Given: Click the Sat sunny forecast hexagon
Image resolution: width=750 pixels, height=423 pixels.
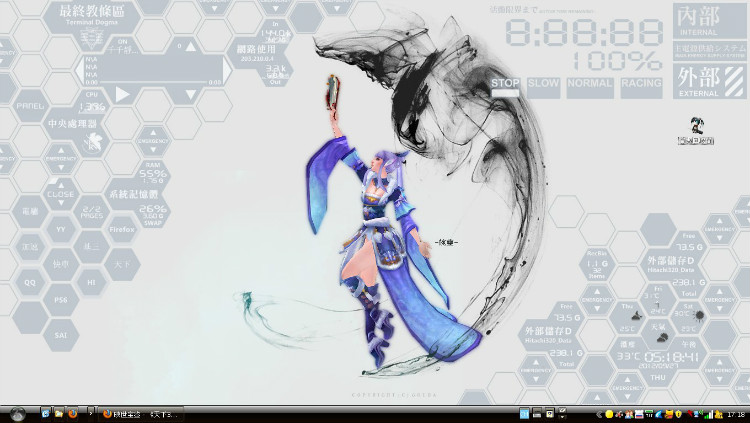Looking at the screenshot, I should 689,318.
